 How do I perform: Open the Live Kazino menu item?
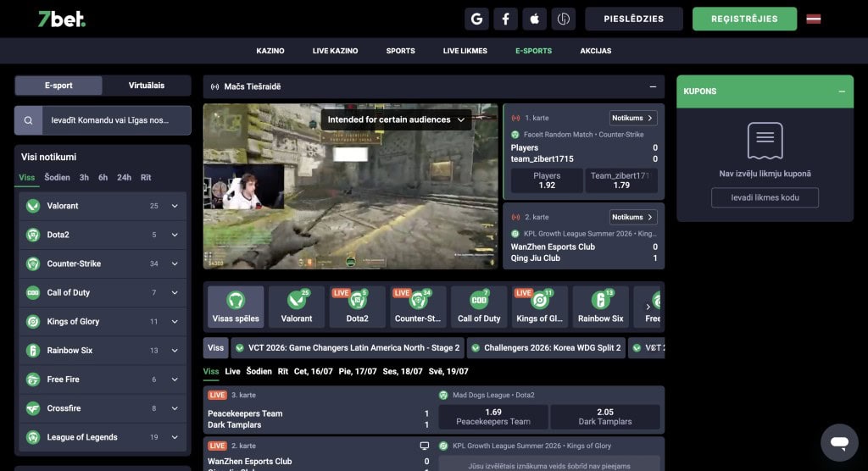pos(335,51)
